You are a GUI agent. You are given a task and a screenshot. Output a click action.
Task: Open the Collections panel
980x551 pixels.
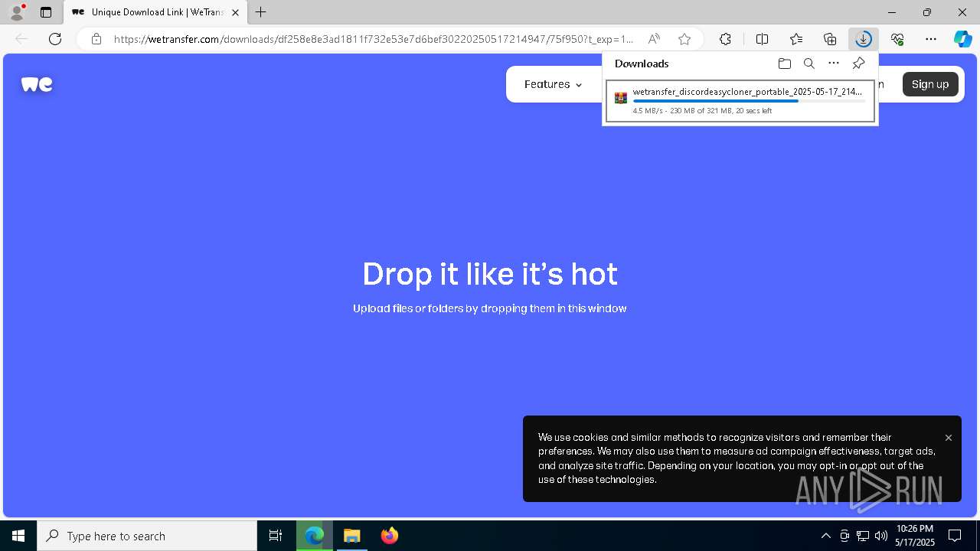[x=830, y=39]
